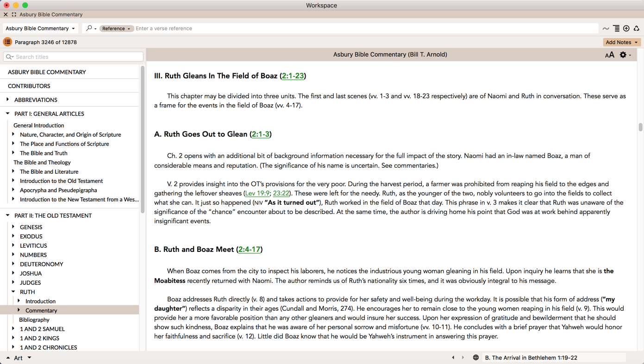The height and width of the screenshot is (364, 644).
Task: Select The Bible and Theology entry
Action: point(42,163)
